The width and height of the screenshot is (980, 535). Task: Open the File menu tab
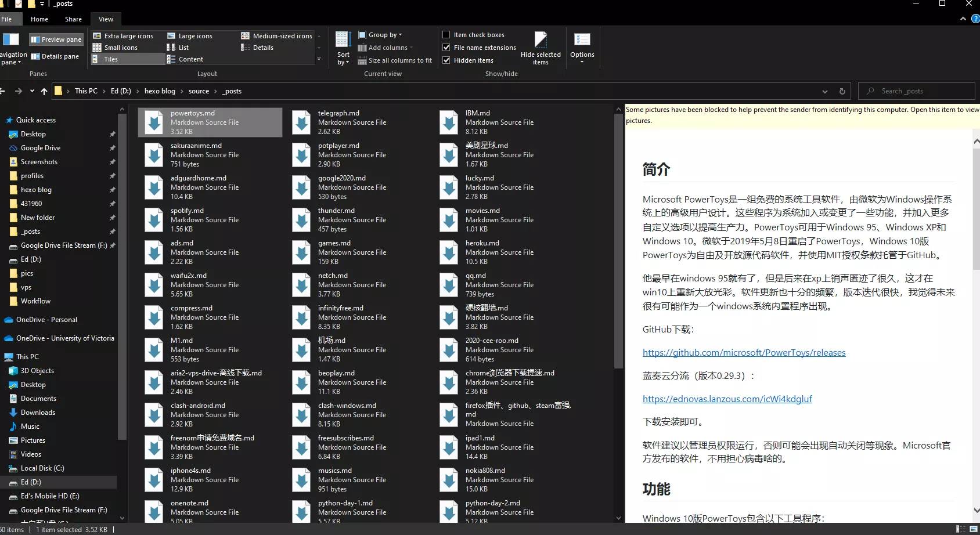6,19
